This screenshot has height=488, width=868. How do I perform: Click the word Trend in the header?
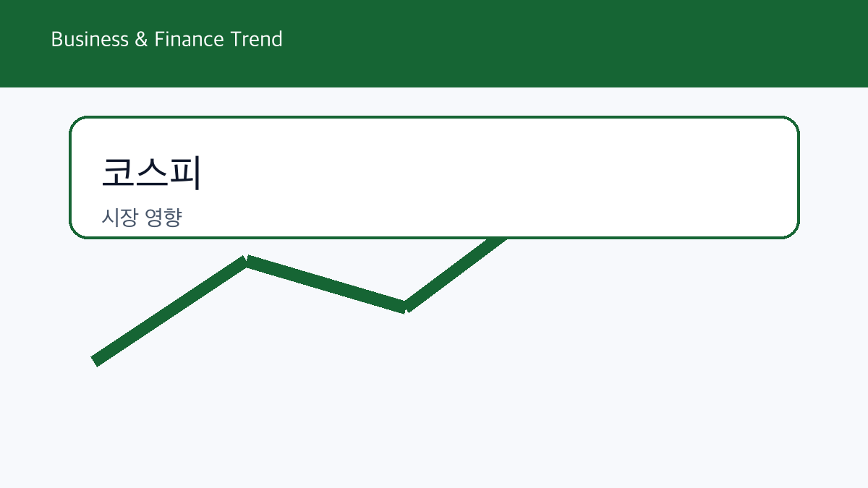[x=257, y=39]
